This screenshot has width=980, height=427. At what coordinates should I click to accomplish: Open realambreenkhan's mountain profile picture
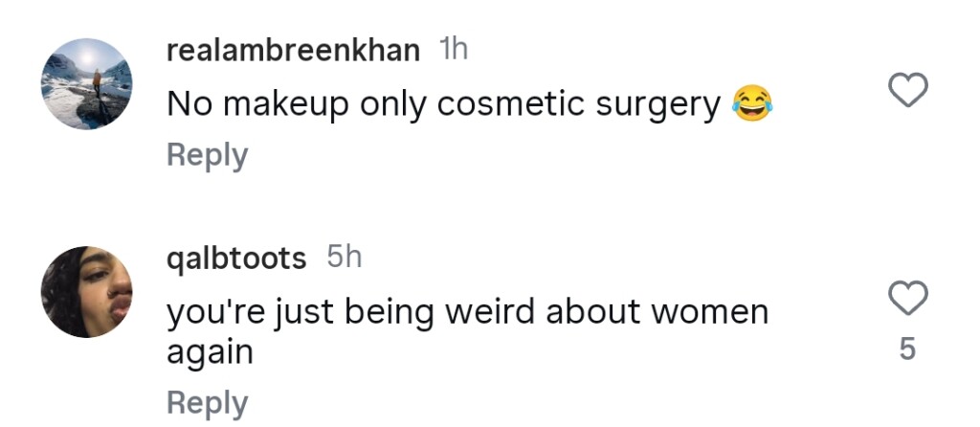[x=86, y=84]
